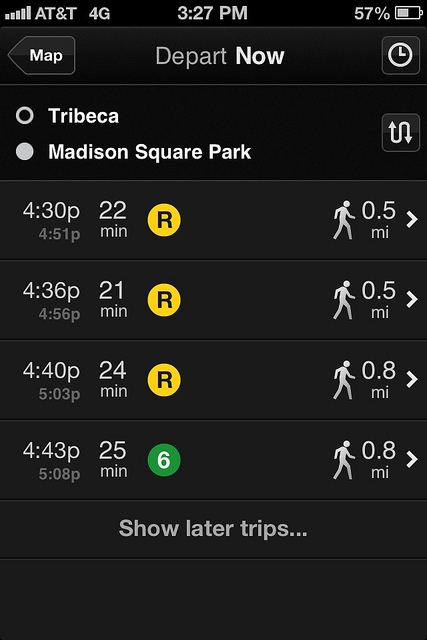Swap origin and destination with reverse arrows
The width and height of the screenshot is (427, 640).
coord(400,132)
